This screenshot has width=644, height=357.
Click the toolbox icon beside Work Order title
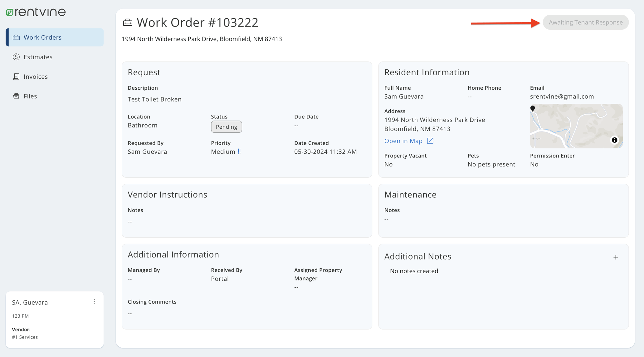(x=128, y=22)
